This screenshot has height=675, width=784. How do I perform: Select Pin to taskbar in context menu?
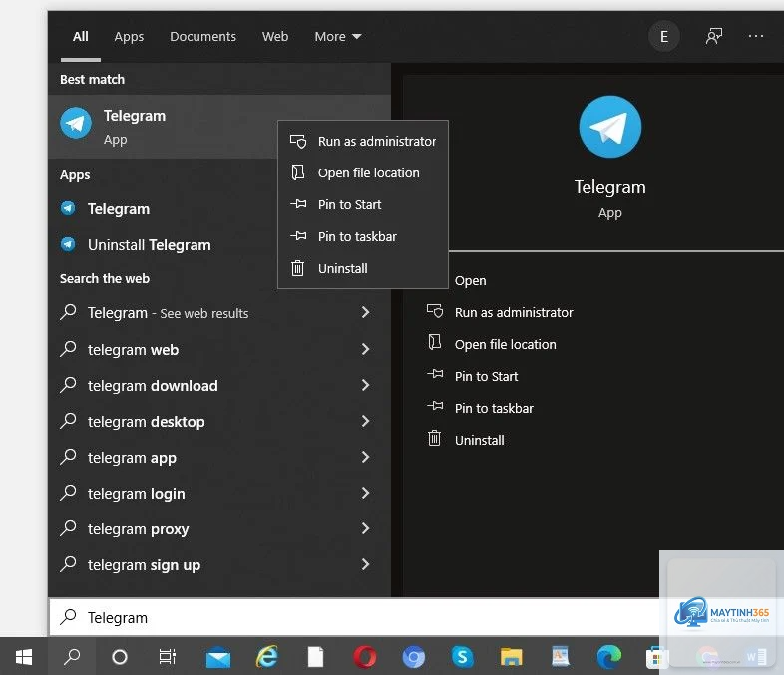click(363, 237)
